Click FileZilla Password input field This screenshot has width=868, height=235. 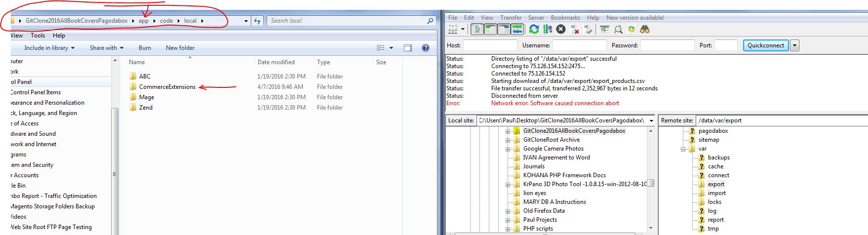tap(667, 45)
